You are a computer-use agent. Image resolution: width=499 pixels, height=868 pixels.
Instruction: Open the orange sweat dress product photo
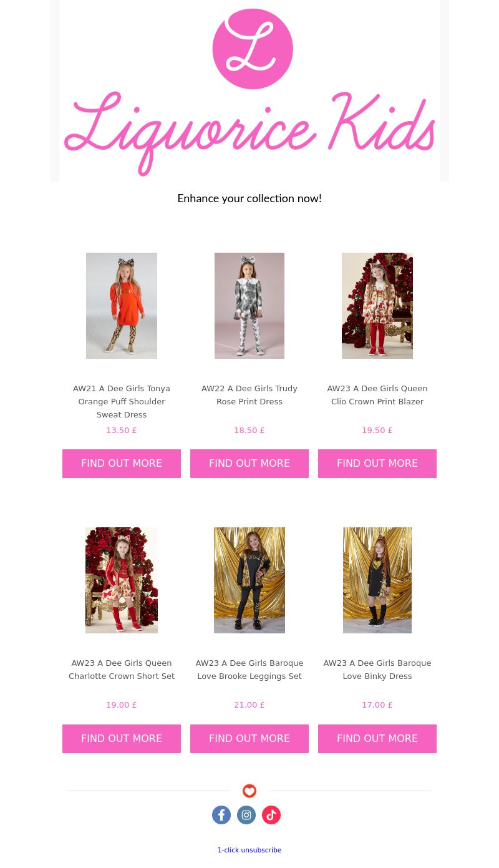coord(122,306)
